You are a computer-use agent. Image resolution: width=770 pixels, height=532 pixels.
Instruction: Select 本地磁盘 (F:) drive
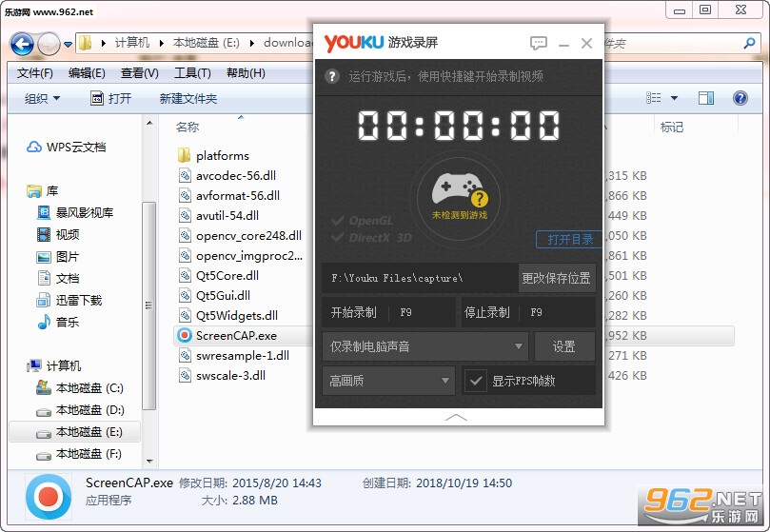click(x=79, y=453)
